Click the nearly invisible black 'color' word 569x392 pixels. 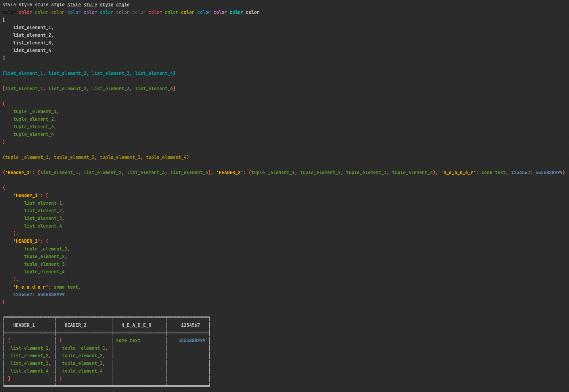pos(9,12)
